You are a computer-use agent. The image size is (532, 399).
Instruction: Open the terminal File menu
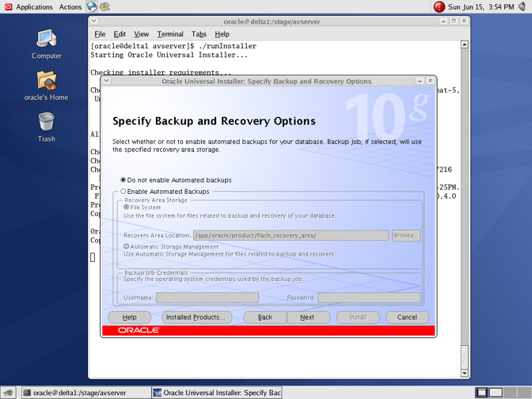[x=100, y=34]
